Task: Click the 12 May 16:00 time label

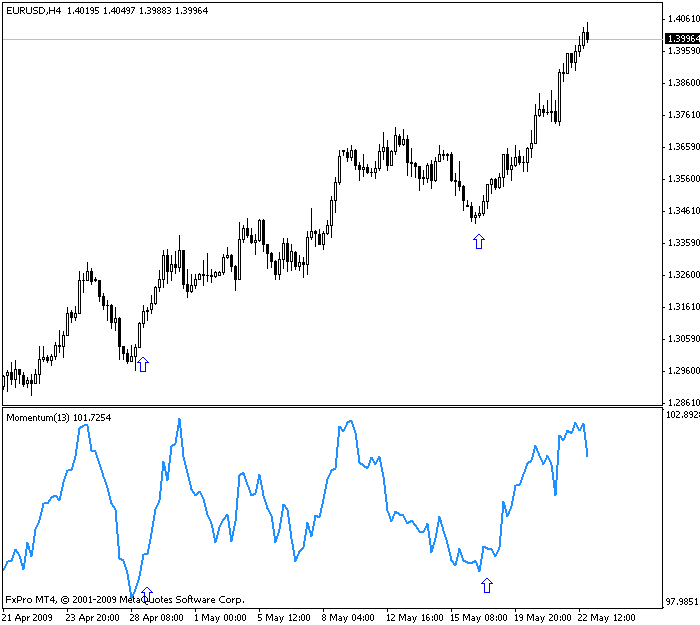Action: (x=415, y=618)
